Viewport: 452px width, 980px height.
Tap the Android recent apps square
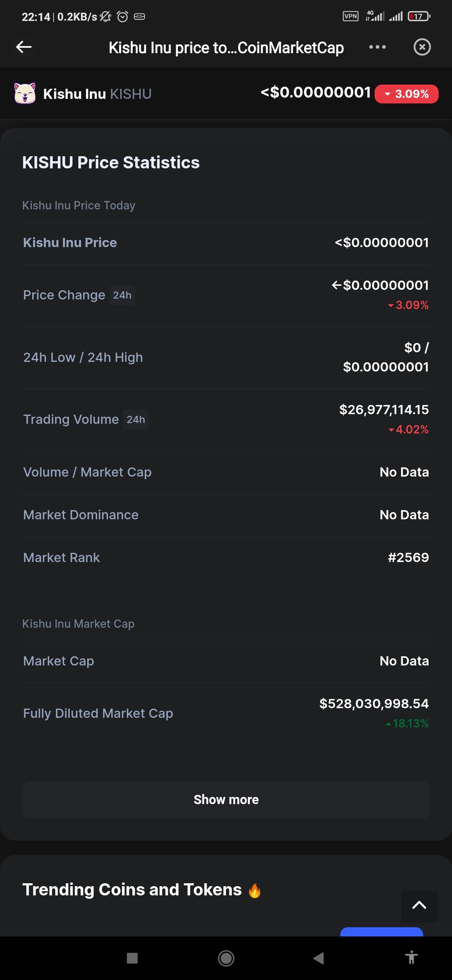coord(132,958)
